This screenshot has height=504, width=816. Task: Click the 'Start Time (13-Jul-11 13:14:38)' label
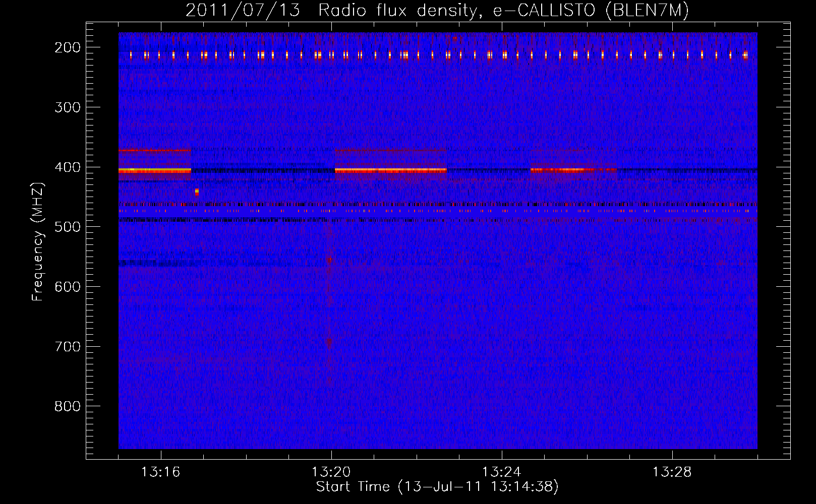coord(437,487)
